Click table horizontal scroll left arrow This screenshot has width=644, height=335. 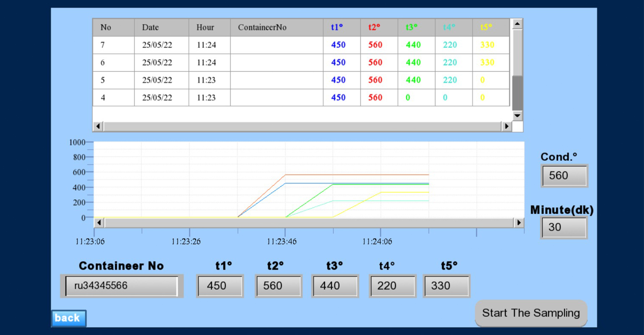click(x=98, y=126)
